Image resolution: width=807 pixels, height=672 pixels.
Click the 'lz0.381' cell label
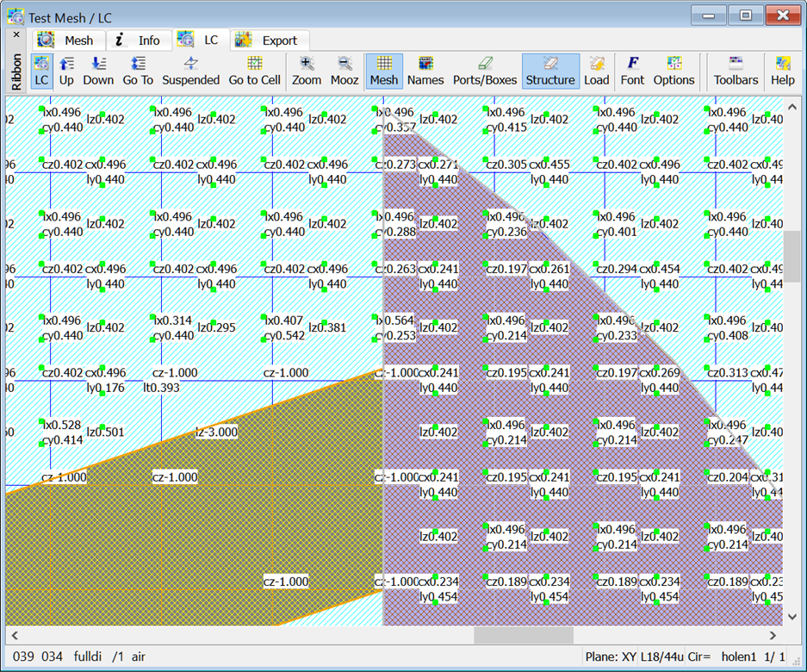pyautogui.click(x=327, y=327)
